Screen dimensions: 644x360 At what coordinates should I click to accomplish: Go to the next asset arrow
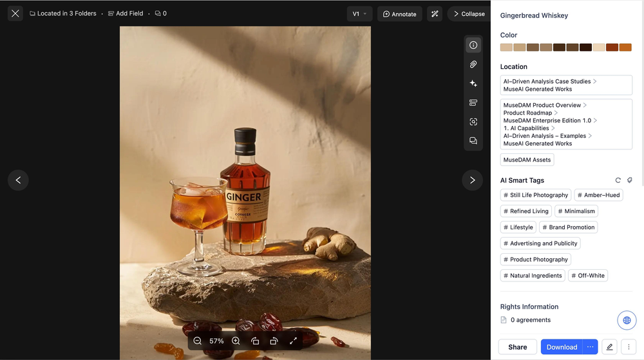472,180
